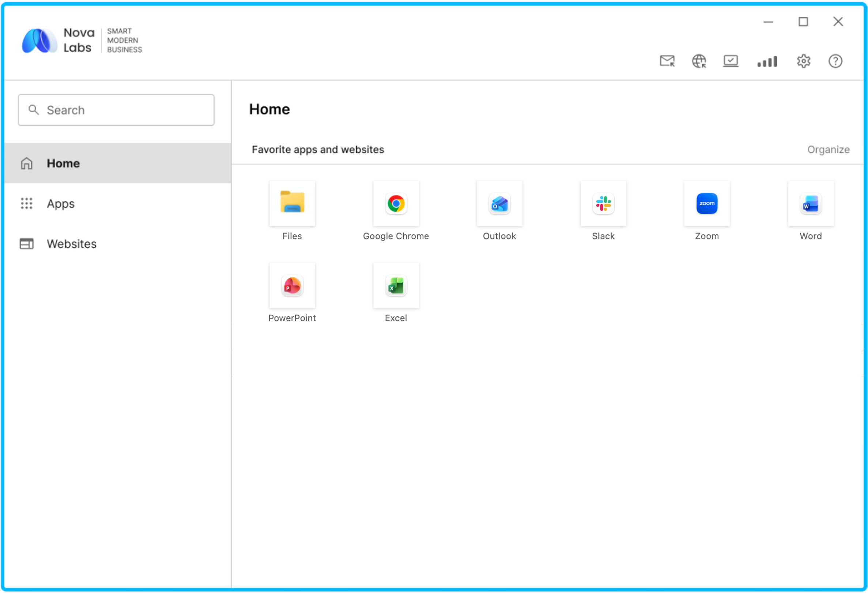Click the Organize link
This screenshot has width=868, height=593.
point(828,150)
